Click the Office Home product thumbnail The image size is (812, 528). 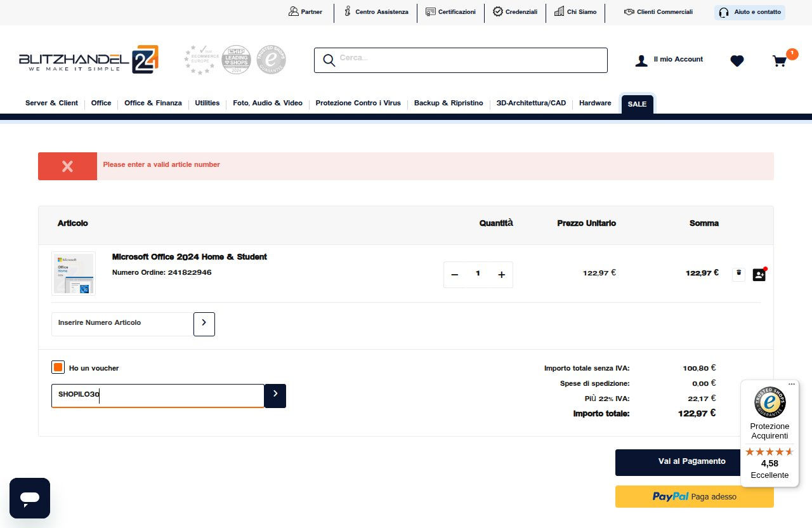(x=74, y=274)
